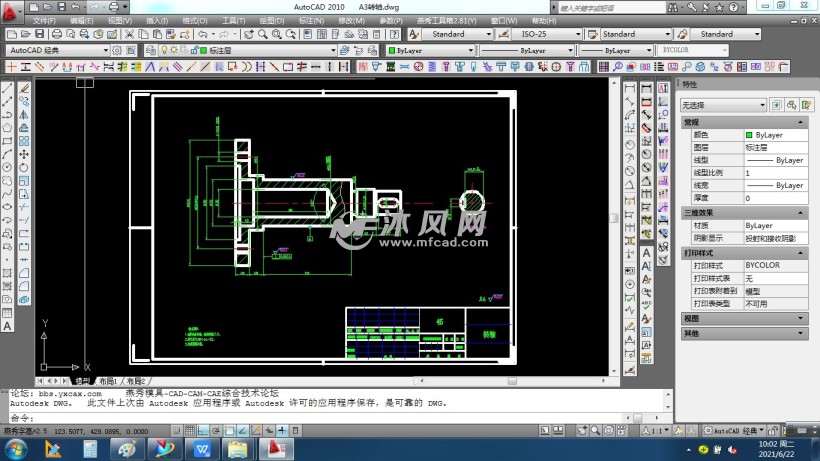Expand the 其他 section in properties panel
The width and height of the screenshot is (820, 461).
pos(745,333)
